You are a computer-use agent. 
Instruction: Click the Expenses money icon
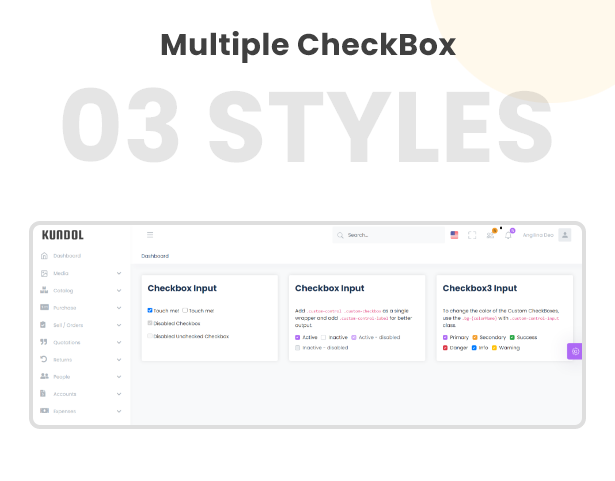44,410
